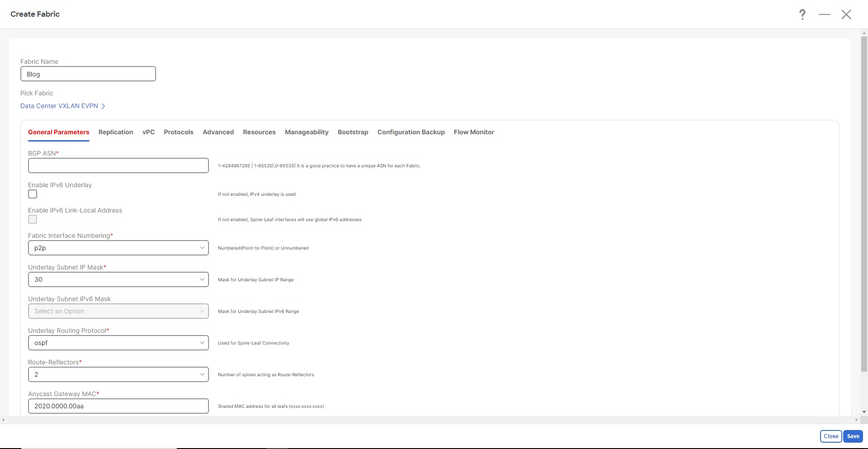Click the BGP ASN unique ASN hint text

[319, 166]
